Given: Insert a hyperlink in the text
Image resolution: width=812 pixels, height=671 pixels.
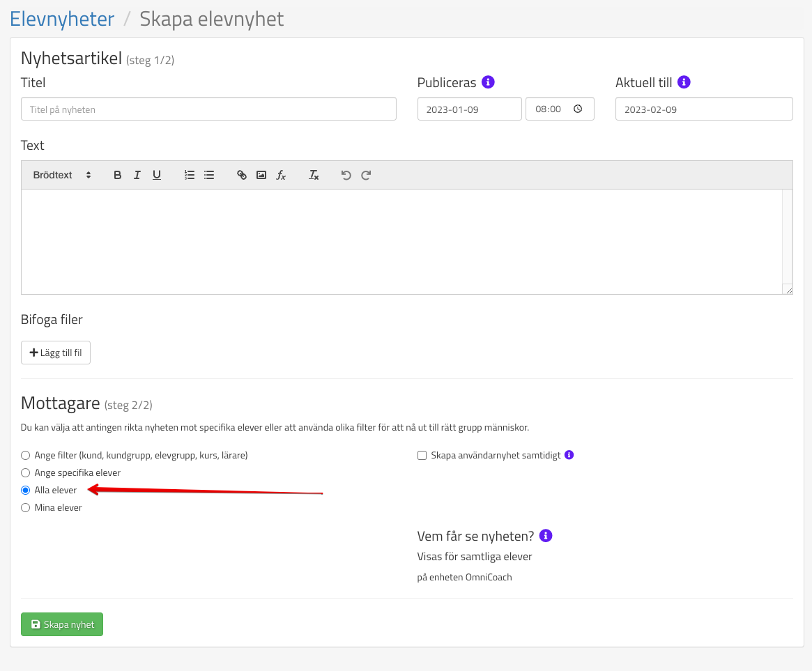Looking at the screenshot, I should coord(242,175).
